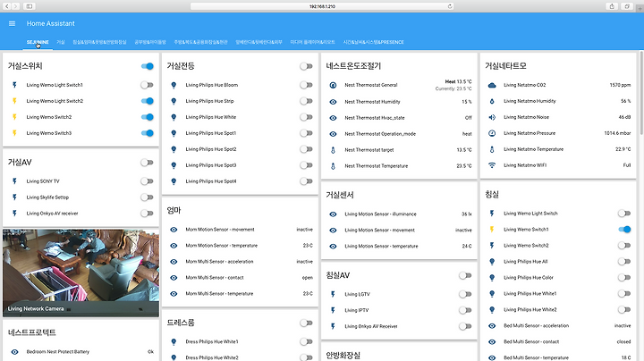Click the lightning icon for Living Wemo Light Switch1
Screen dimensions: 644x361
[14, 85]
